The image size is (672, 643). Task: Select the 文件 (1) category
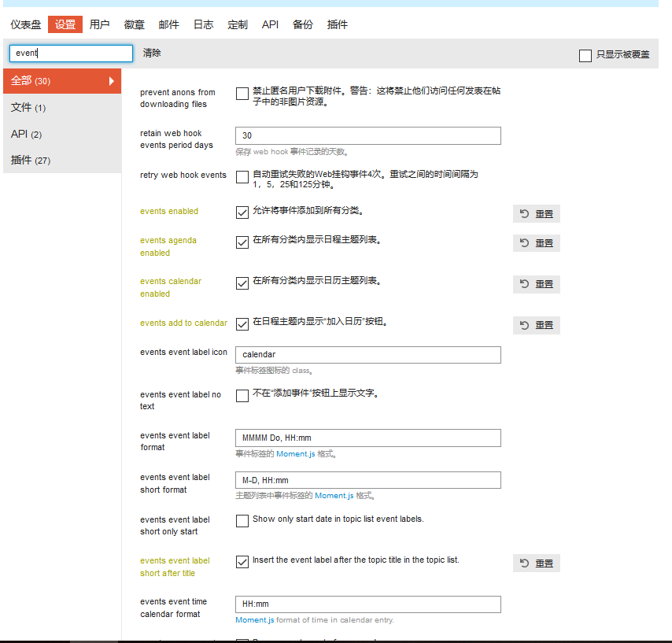pos(62,107)
